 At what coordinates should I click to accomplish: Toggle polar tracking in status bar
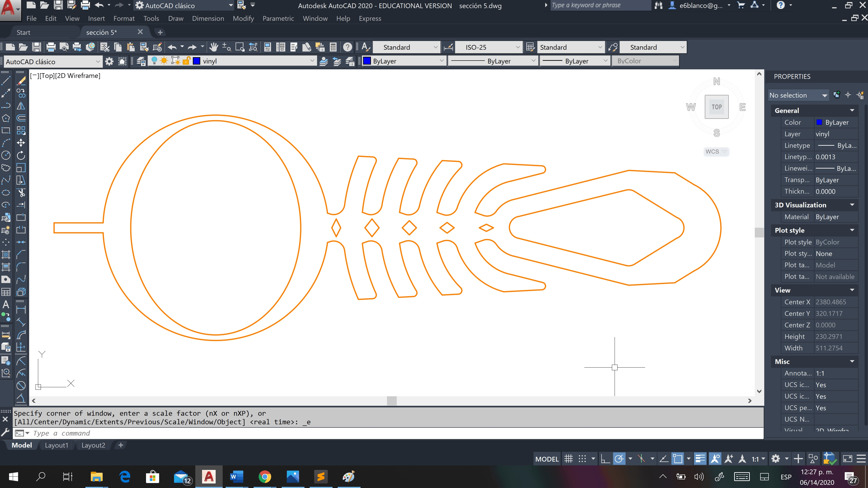coord(619,459)
